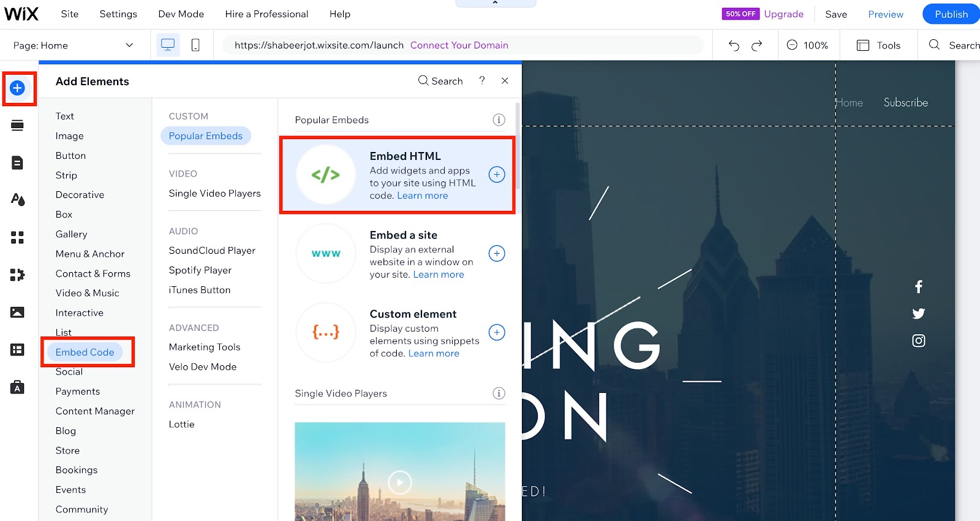Viewport: 980px width, 521px height.
Task: Open the Help menu
Action: [340, 14]
